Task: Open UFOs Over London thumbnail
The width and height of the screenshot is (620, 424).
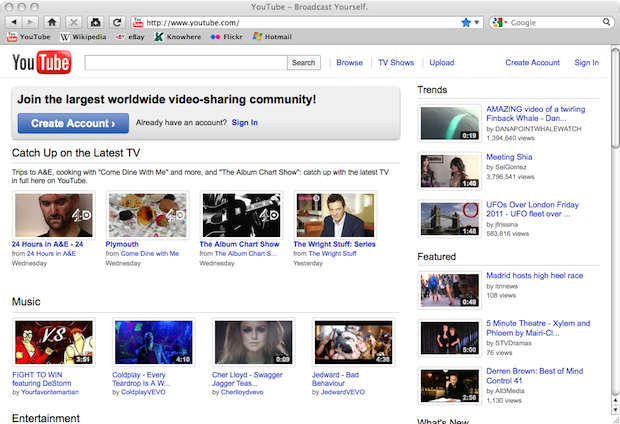Action: [450, 219]
